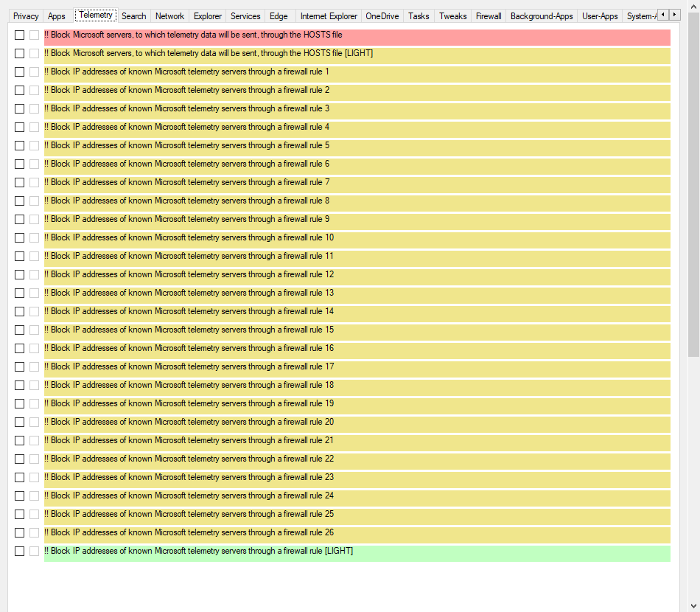700x612 pixels.
Task: Open the Network tab
Action: click(x=169, y=16)
